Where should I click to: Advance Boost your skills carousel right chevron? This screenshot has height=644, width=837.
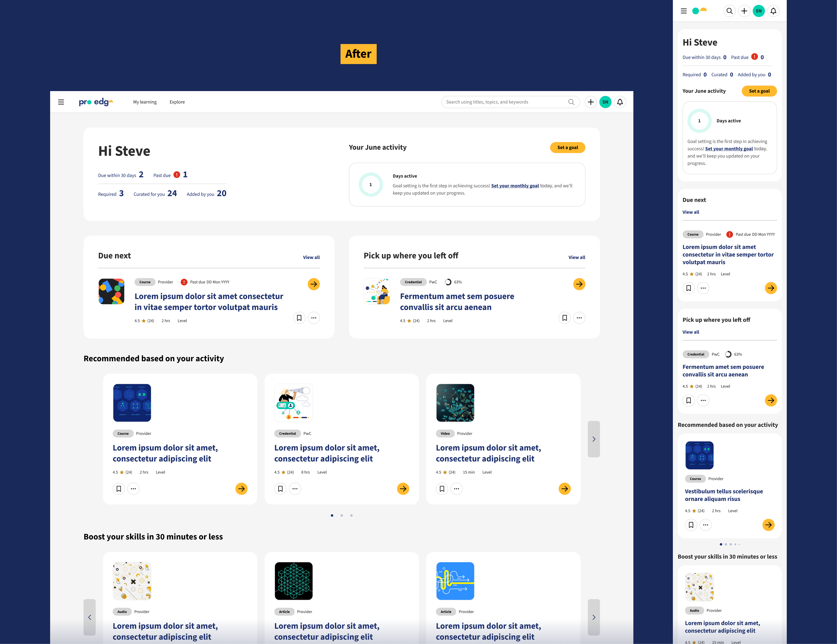594,617
